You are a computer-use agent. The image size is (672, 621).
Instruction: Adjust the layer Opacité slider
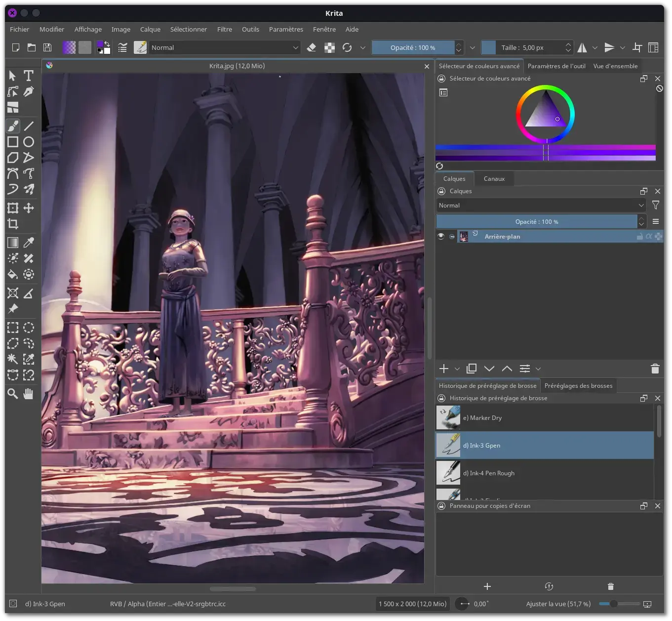(x=537, y=221)
